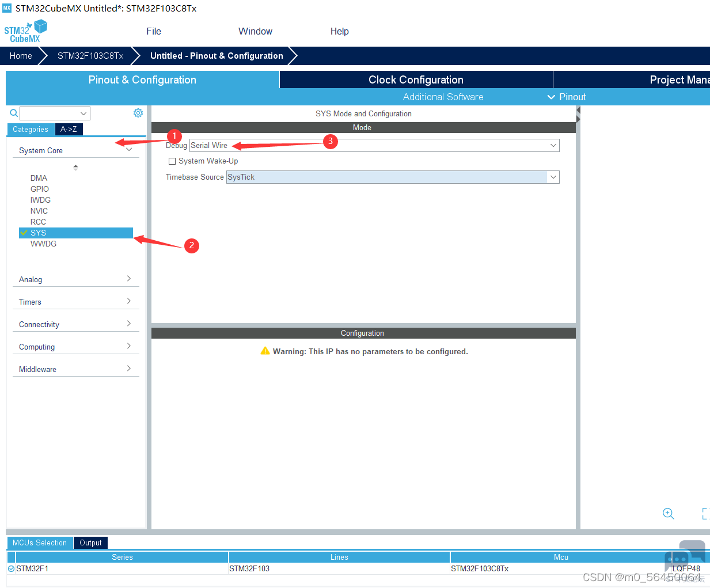The width and height of the screenshot is (710, 588).
Task: Click the fit-to-view icon at right edge
Action: pos(705,513)
